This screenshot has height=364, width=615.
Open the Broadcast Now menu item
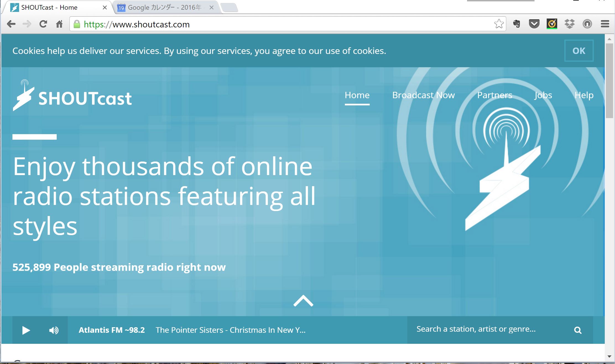[423, 95]
